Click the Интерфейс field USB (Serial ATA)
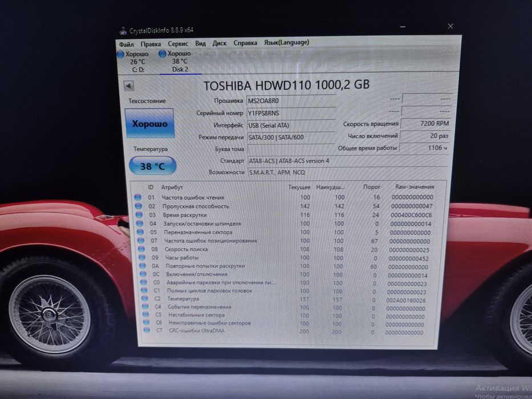The height and width of the screenshot is (399, 532). tap(291, 125)
